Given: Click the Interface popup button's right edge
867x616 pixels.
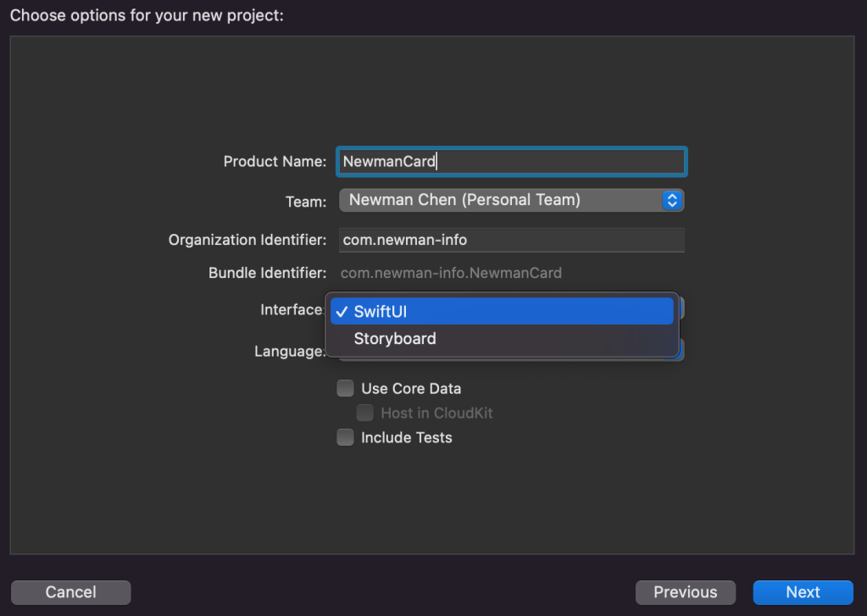Looking at the screenshot, I should point(681,309).
